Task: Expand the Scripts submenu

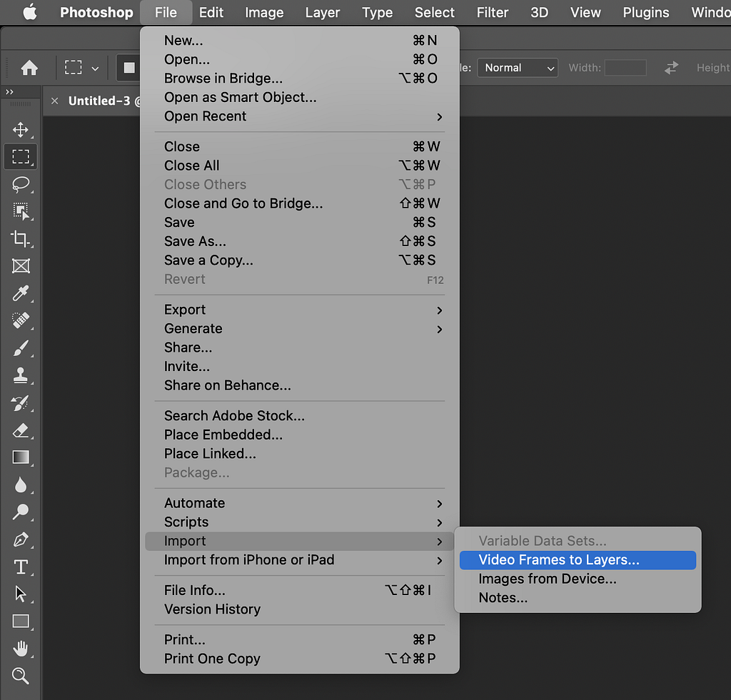Action: pos(299,522)
